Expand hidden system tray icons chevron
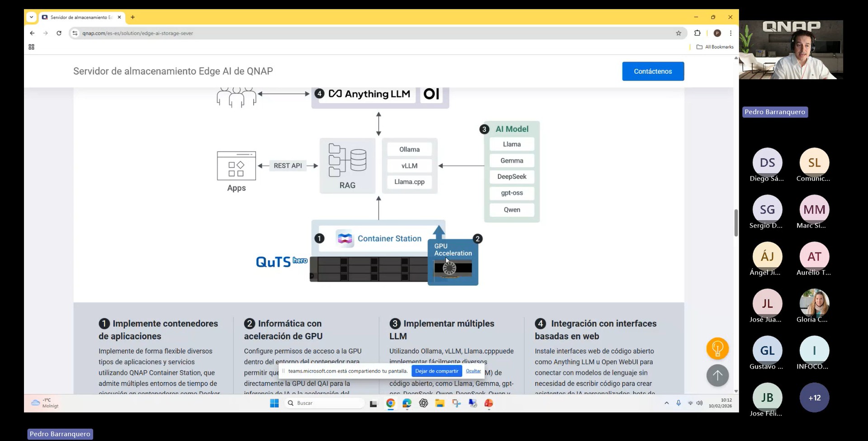The image size is (868, 441). pyautogui.click(x=666, y=403)
